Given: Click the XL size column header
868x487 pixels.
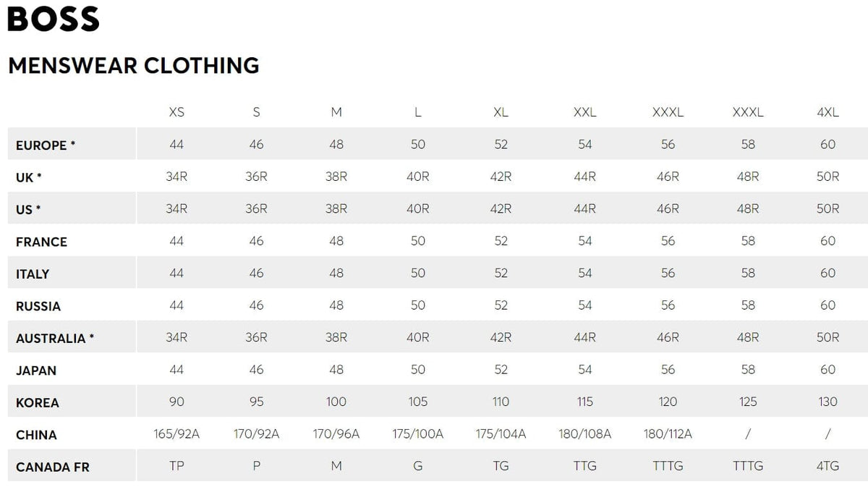Looking at the screenshot, I should point(501,112).
